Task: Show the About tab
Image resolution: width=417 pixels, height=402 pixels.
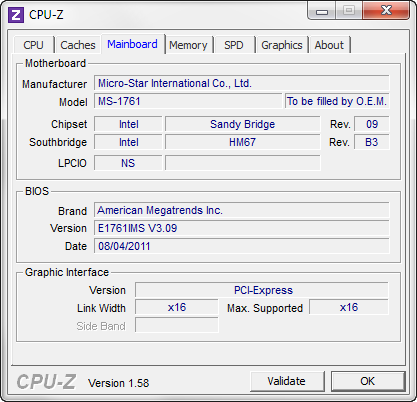Action: pyautogui.click(x=329, y=45)
